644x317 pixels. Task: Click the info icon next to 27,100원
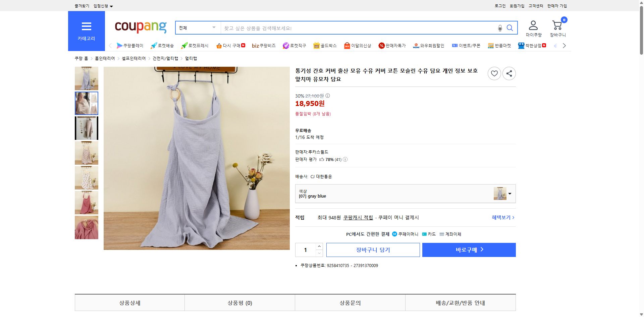[327, 96]
